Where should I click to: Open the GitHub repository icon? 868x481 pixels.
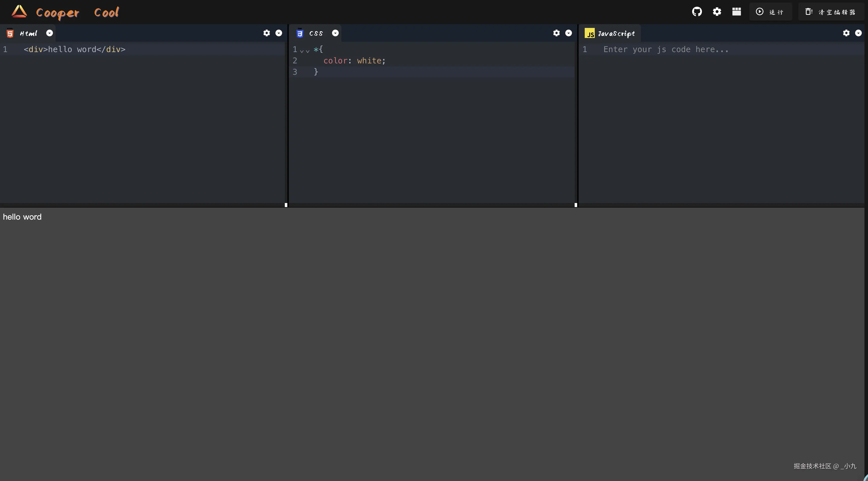tap(697, 12)
